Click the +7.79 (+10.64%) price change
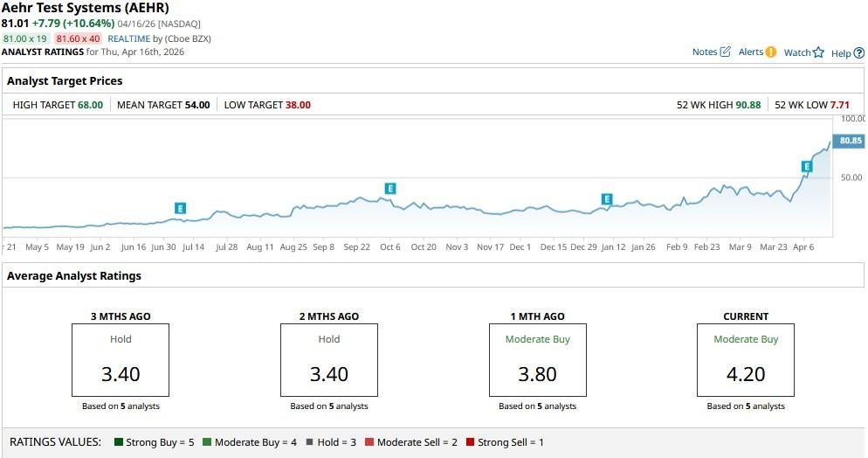The image size is (868, 458). point(73,24)
